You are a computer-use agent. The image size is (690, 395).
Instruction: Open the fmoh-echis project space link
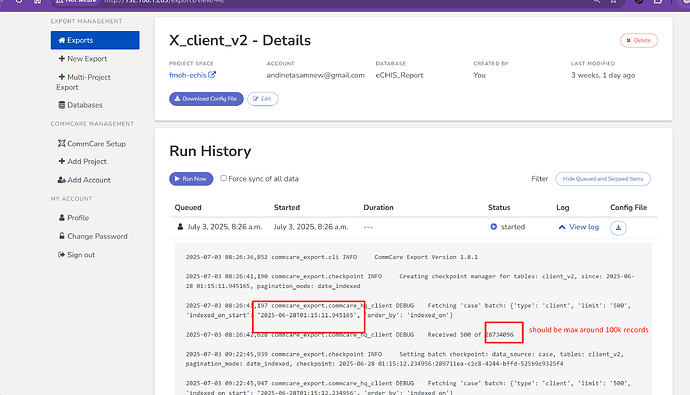click(188, 75)
